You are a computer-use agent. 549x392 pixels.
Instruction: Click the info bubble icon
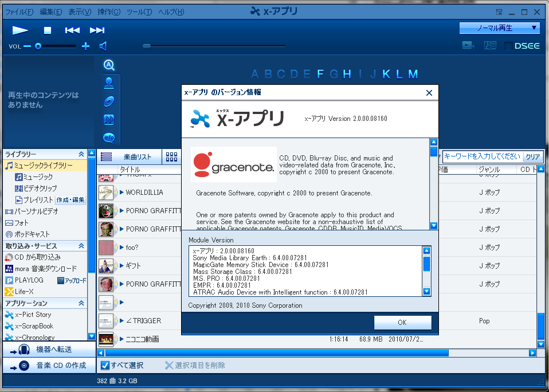point(109,138)
